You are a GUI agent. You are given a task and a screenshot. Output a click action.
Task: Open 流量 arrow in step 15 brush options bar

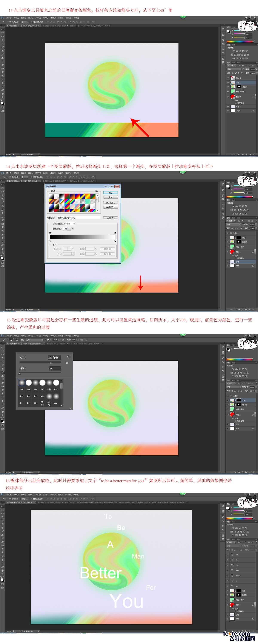(x=78, y=340)
